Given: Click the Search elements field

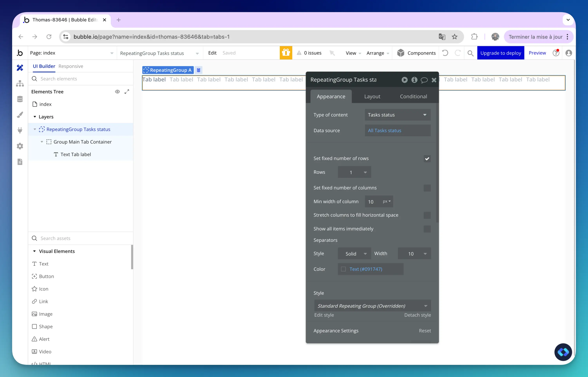Looking at the screenshot, I should tap(81, 79).
